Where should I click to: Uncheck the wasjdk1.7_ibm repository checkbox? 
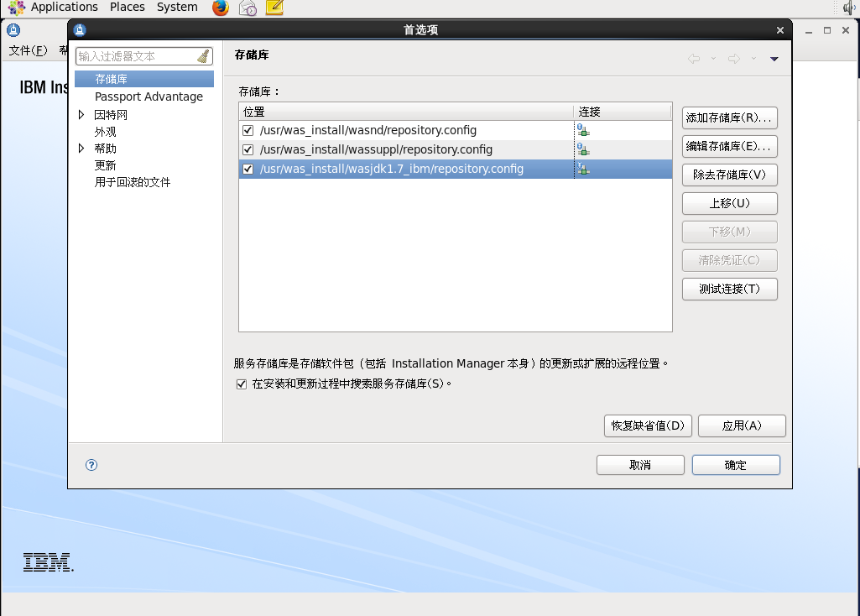[248, 169]
